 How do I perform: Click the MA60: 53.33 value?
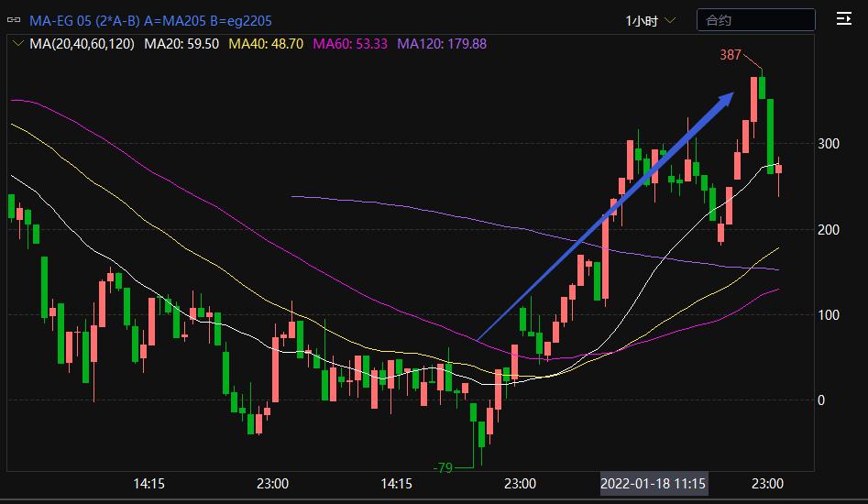point(350,44)
